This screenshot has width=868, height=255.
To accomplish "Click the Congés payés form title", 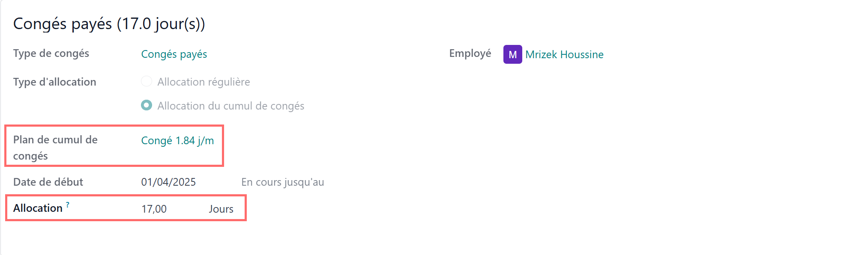I will [109, 24].
